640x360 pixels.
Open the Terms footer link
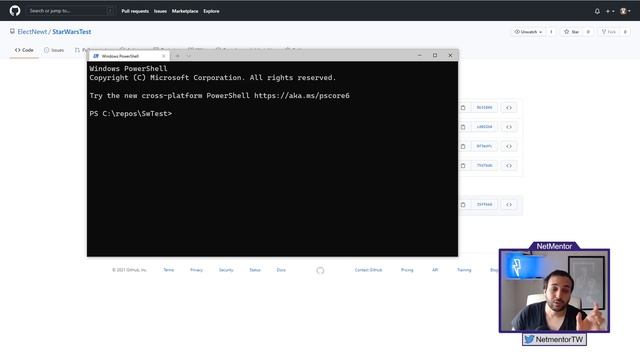coord(169,270)
